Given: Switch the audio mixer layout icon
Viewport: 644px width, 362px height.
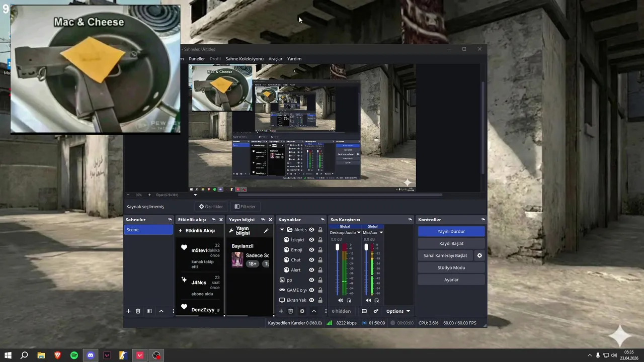Looking at the screenshot, I should (364, 311).
